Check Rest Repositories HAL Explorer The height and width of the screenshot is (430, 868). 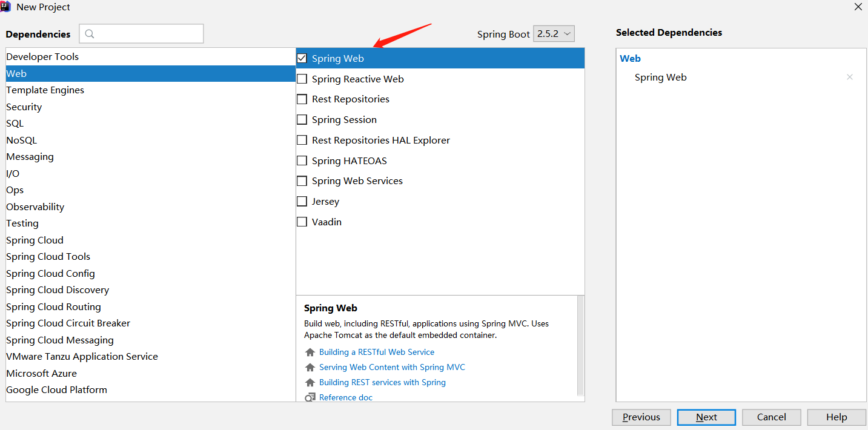point(302,140)
